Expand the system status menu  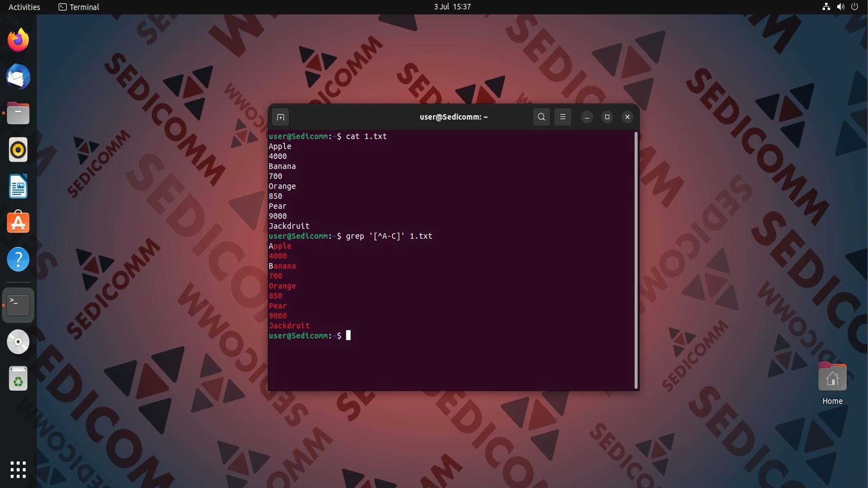pos(840,7)
